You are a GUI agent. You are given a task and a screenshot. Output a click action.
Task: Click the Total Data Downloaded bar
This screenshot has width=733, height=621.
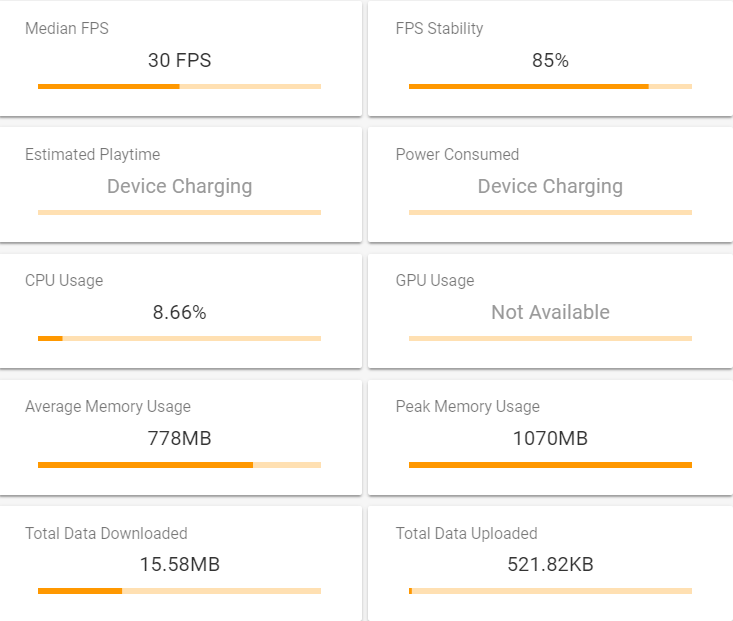tap(180, 591)
